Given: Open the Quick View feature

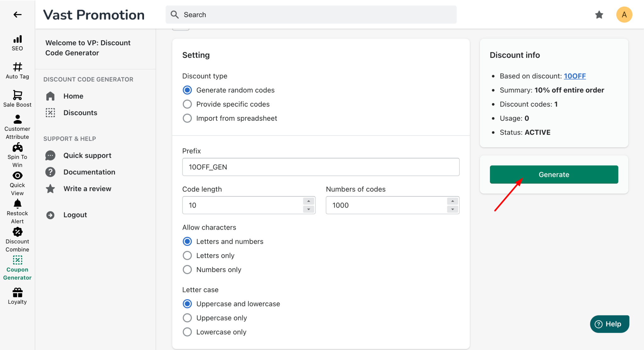Looking at the screenshot, I should [17, 182].
